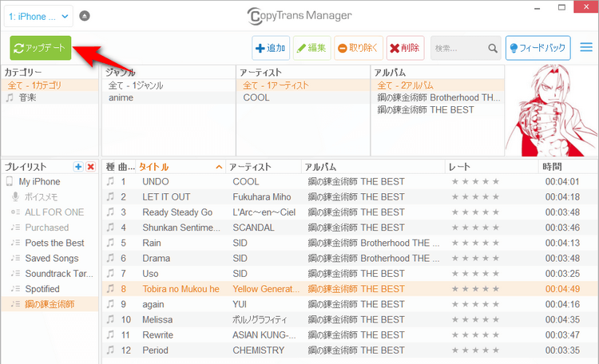Click the magnifying glass search icon
Screen dimensions: 599x364
point(493,48)
